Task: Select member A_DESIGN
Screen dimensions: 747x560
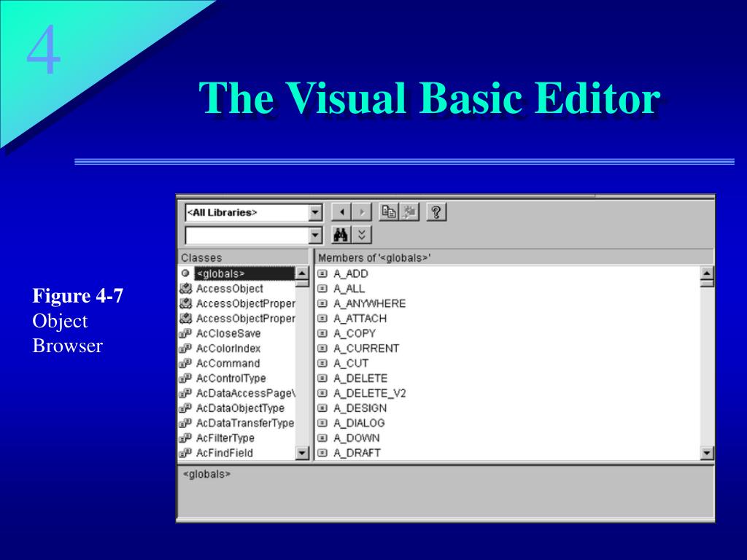Action: coord(360,408)
